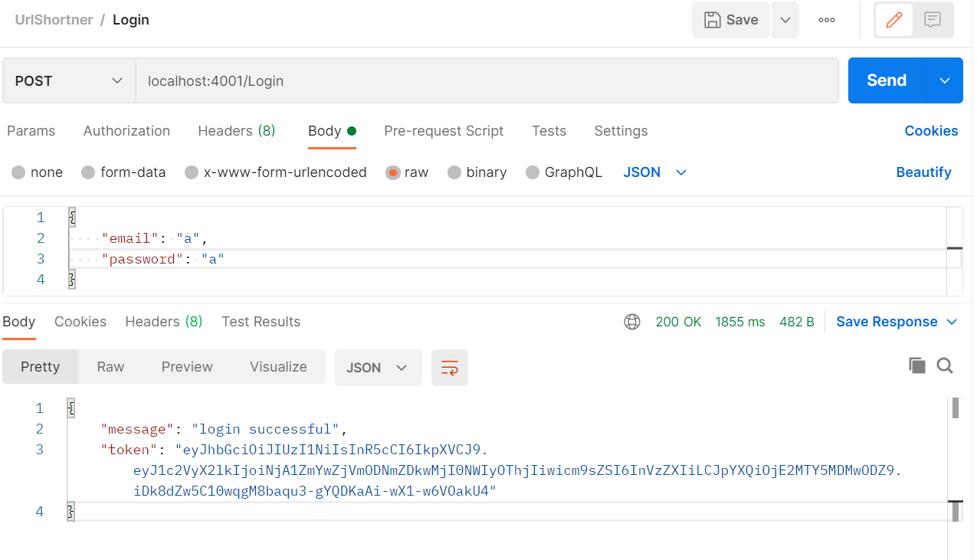Image resolution: width=977 pixels, height=560 pixels.
Task: Open the Pretty response view tab
Action: tap(40, 367)
